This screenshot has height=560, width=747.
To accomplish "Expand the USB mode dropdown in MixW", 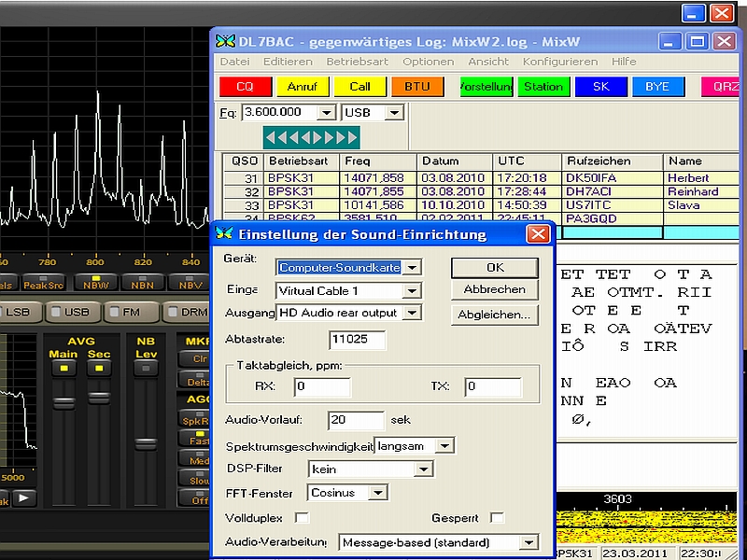I will coord(394,113).
